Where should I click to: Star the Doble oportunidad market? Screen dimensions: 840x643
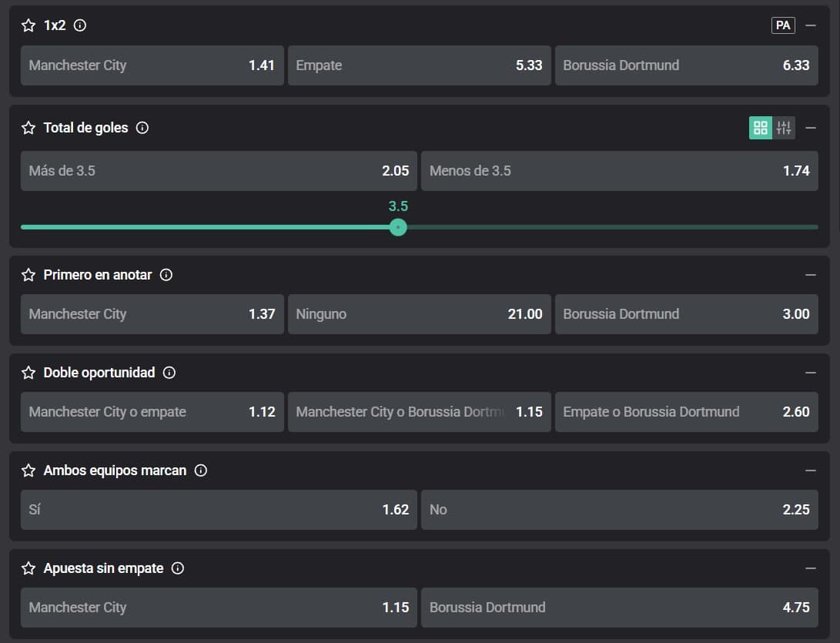point(28,373)
